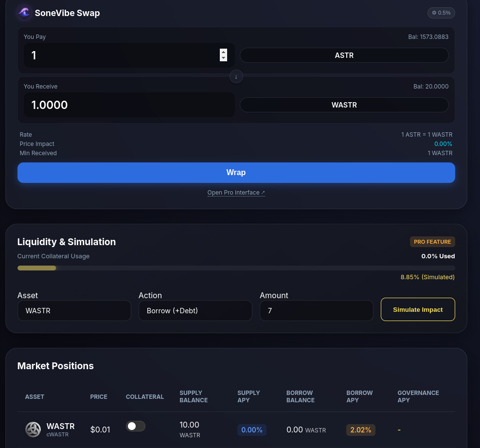Click the BORROW BALANCE column header
Viewport: 480px width, 448px height.
tap(301, 396)
